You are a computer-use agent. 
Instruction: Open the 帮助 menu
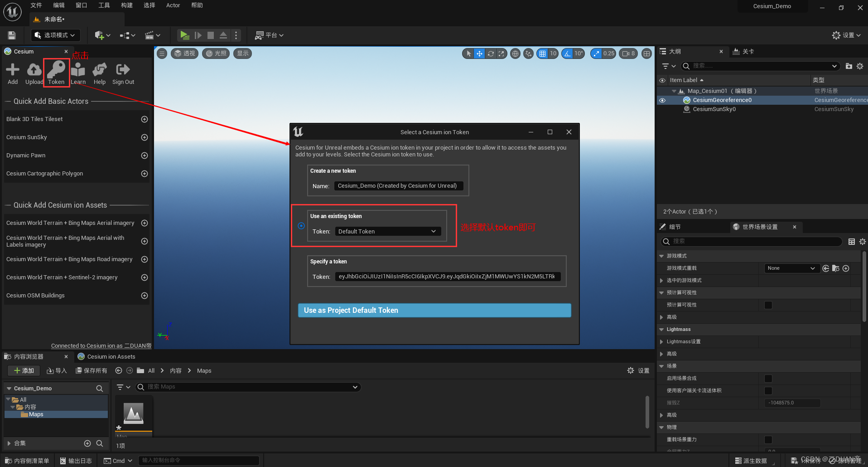197,5
